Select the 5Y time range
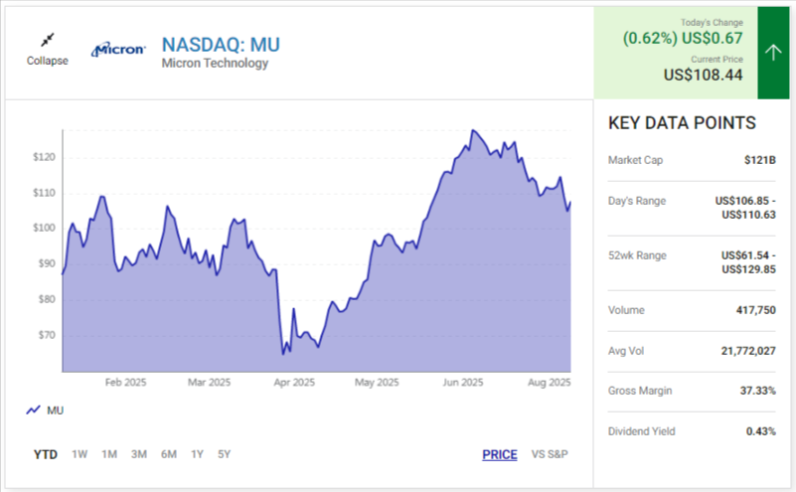 pyautogui.click(x=224, y=454)
